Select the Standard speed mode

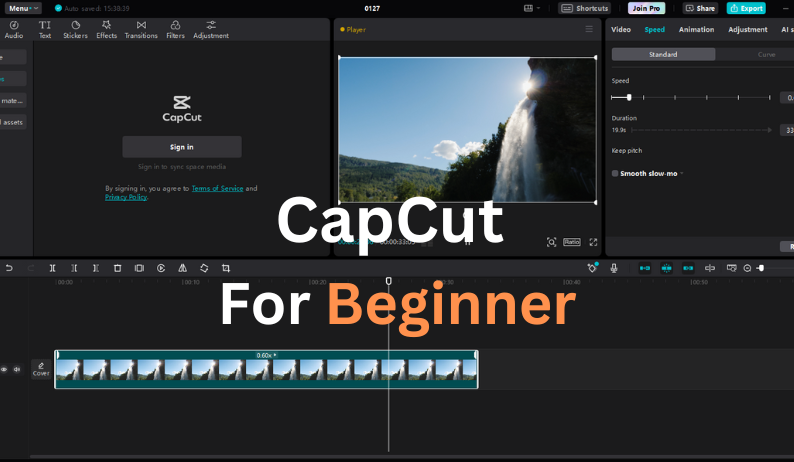point(663,54)
